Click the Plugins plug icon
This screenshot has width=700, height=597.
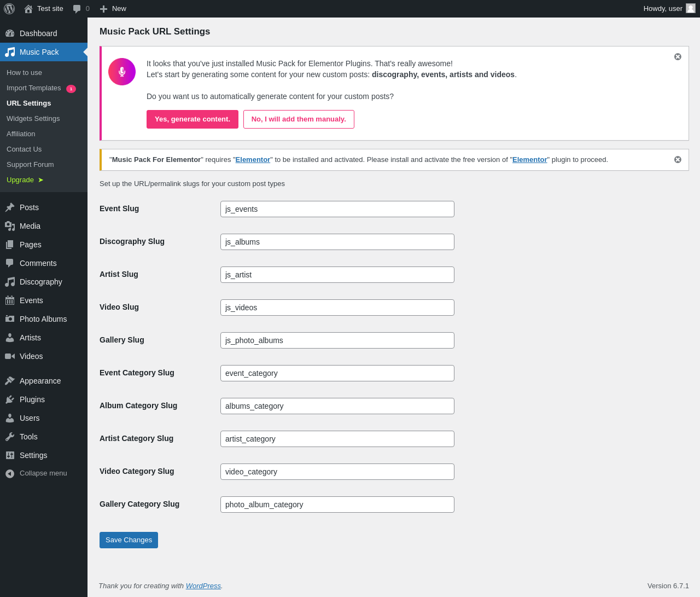click(10, 399)
